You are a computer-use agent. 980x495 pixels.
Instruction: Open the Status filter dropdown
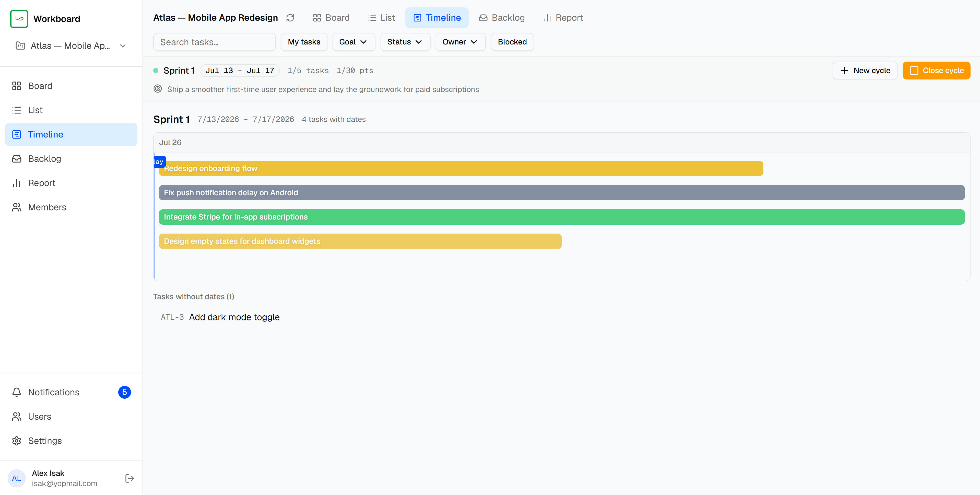point(405,42)
